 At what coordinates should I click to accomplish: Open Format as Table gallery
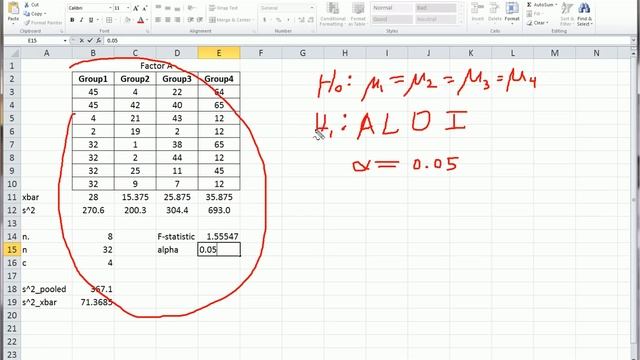coord(358,14)
